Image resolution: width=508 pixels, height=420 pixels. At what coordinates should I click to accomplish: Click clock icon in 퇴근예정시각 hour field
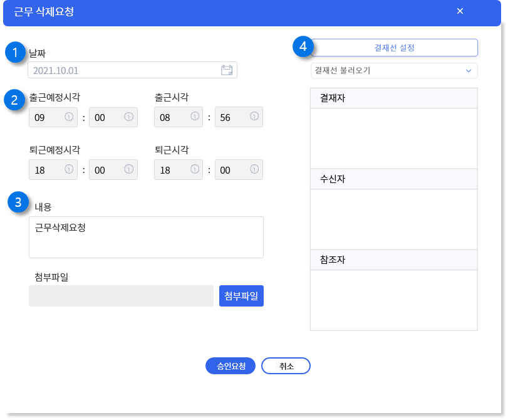69,169
